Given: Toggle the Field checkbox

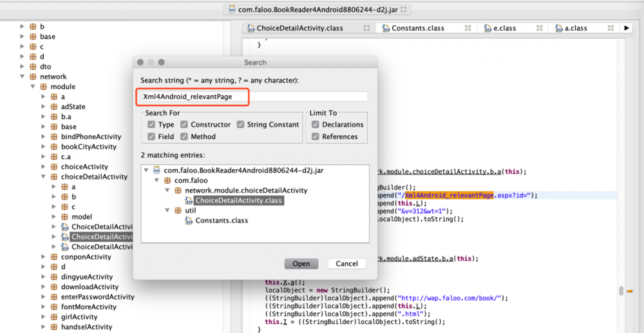Looking at the screenshot, I should click(151, 137).
